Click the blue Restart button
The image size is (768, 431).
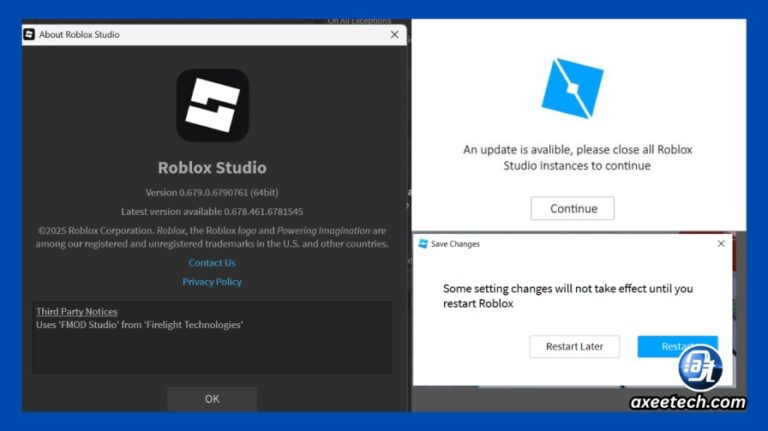tap(677, 347)
